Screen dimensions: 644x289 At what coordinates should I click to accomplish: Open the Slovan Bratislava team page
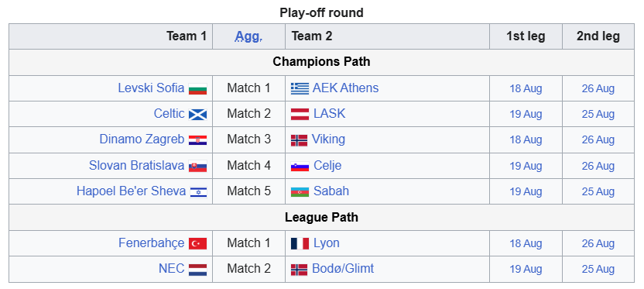point(136,165)
